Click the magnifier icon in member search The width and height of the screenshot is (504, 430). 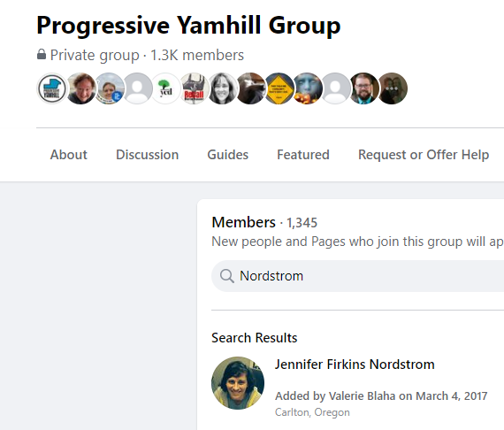227,276
